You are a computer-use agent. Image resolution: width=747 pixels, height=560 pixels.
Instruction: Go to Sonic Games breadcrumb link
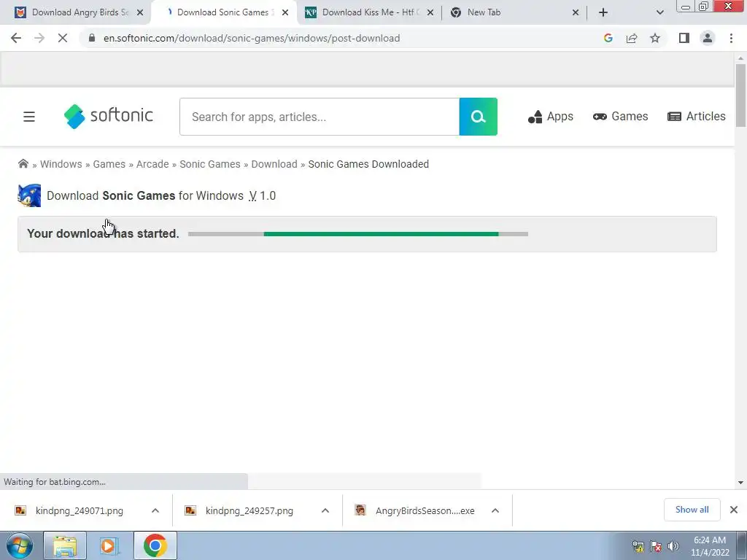(x=210, y=164)
